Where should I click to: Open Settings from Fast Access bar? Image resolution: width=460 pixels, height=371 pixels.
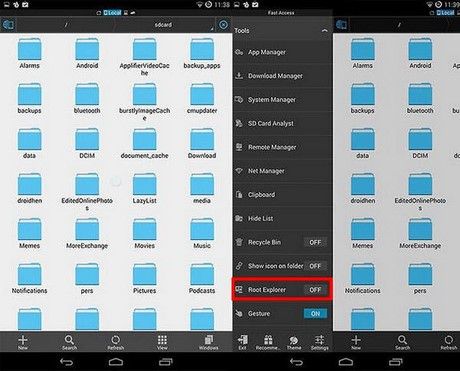[319, 342]
